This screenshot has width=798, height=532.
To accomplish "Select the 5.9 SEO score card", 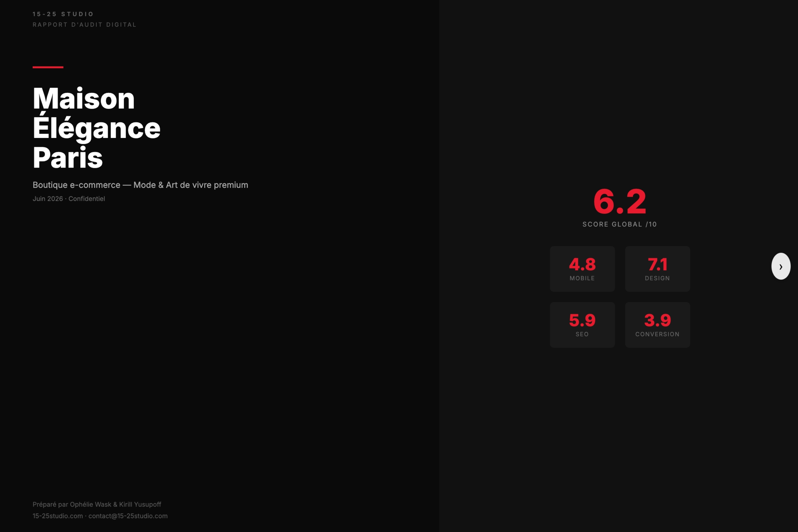I will tap(582, 325).
